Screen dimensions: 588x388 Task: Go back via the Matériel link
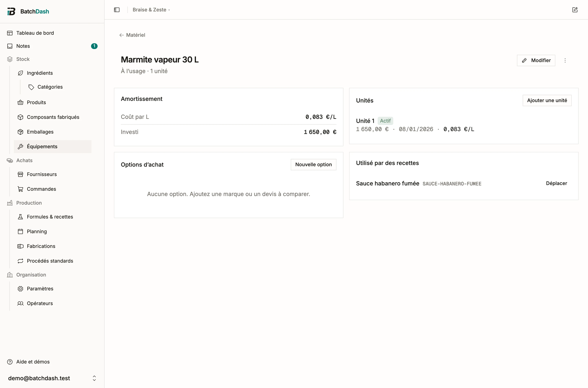(132, 35)
